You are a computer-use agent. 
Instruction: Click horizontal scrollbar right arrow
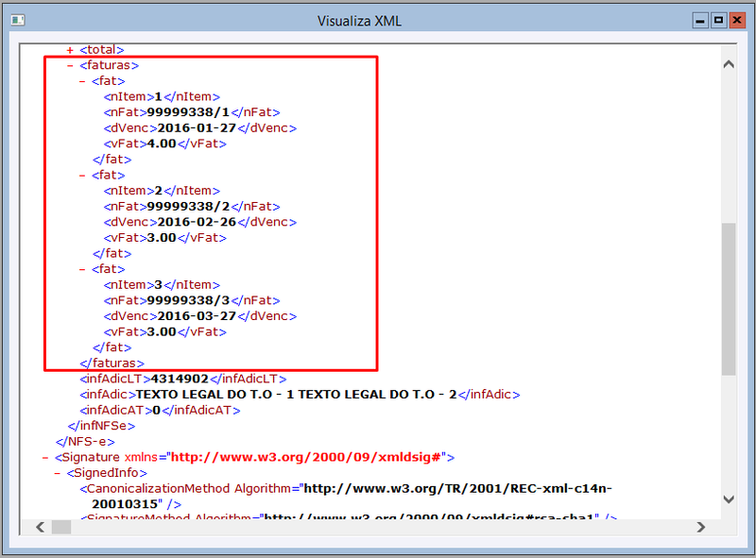701,527
